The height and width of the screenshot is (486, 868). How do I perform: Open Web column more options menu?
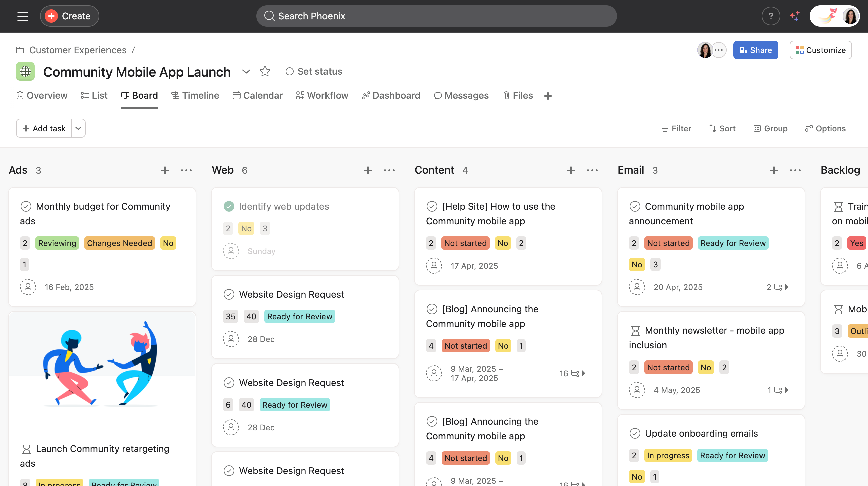[x=389, y=170]
